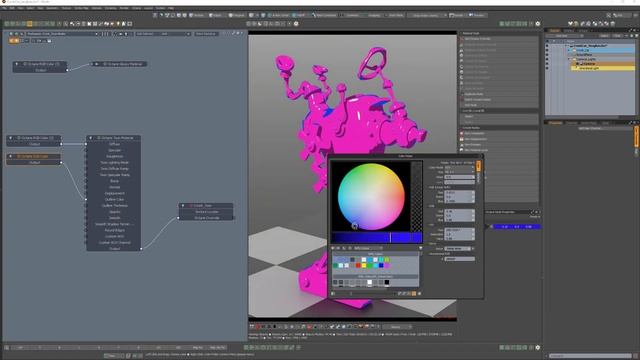Collapse the top Octane RGB Color node triangle
The width and height of the screenshot is (640, 360).
17,64
